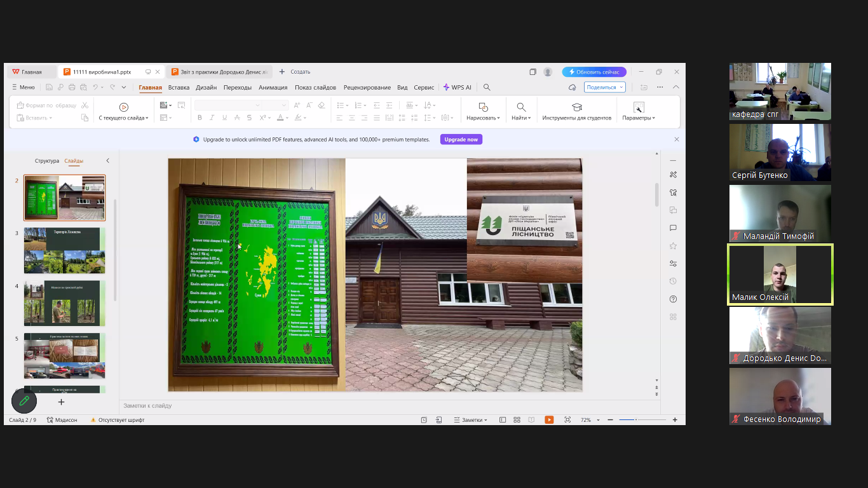Screen dimensions: 868x488
Task: Open help icon in right sidebar
Action: pyautogui.click(x=673, y=299)
